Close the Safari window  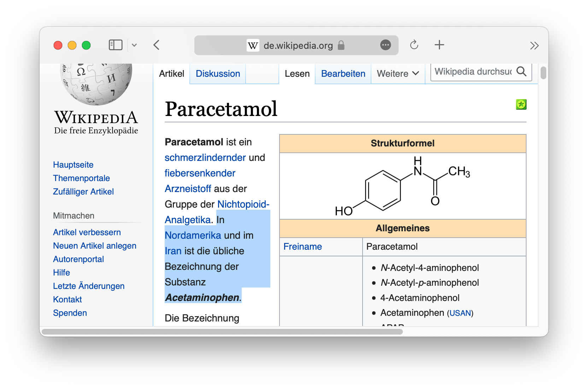click(58, 45)
